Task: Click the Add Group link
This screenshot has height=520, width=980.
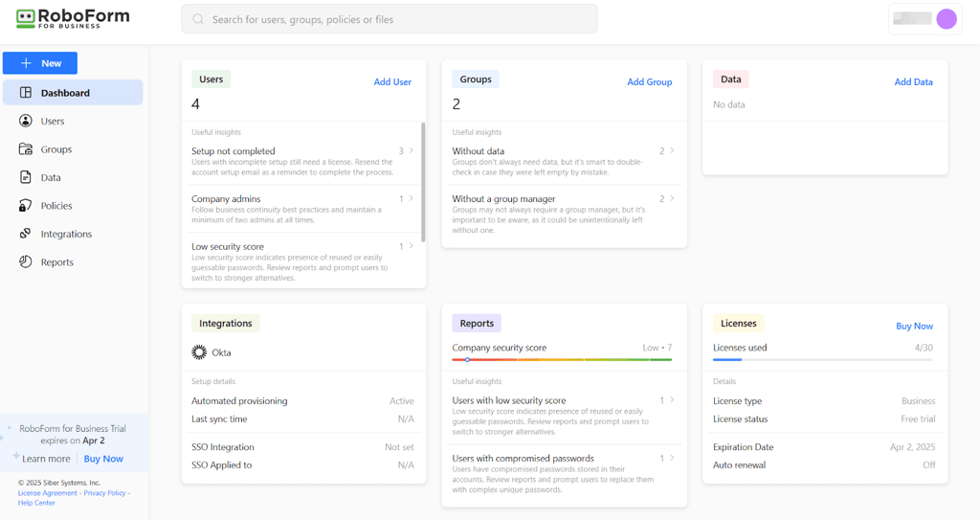Action: coord(650,82)
